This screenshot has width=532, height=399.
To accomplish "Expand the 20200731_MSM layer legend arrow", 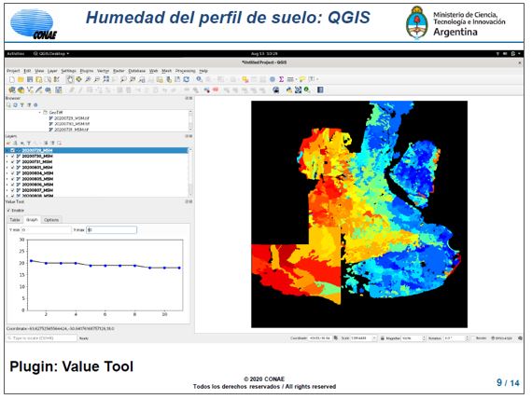I will tap(7, 162).
